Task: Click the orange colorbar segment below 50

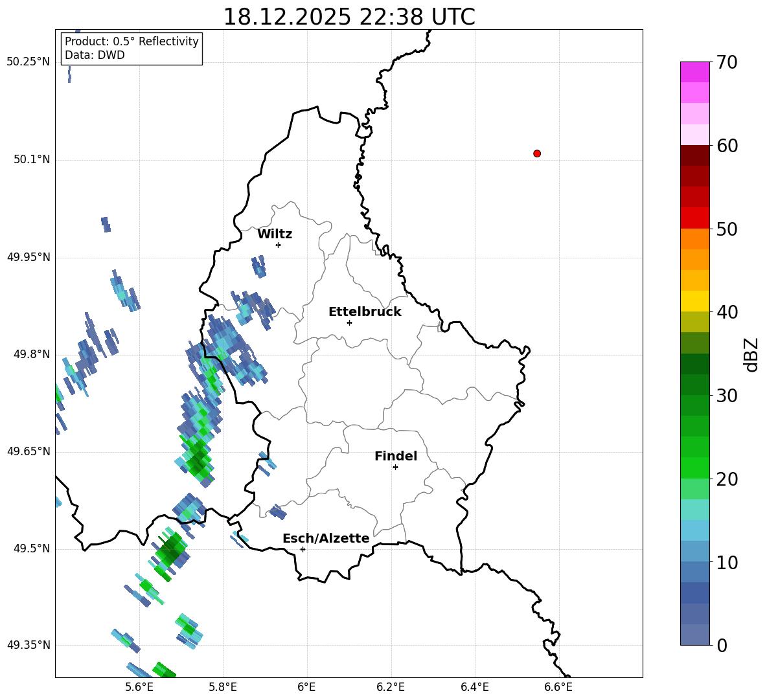Action: click(694, 239)
